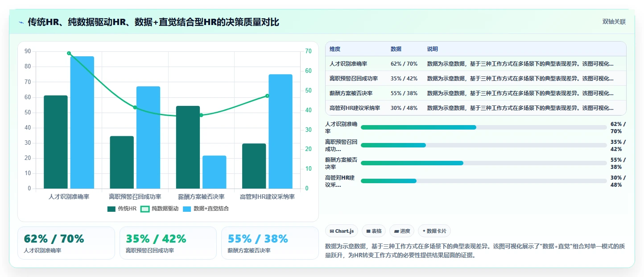Click the chart title heading text
Viewport: 644px width, 277px height.
click(x=153, y=22)
